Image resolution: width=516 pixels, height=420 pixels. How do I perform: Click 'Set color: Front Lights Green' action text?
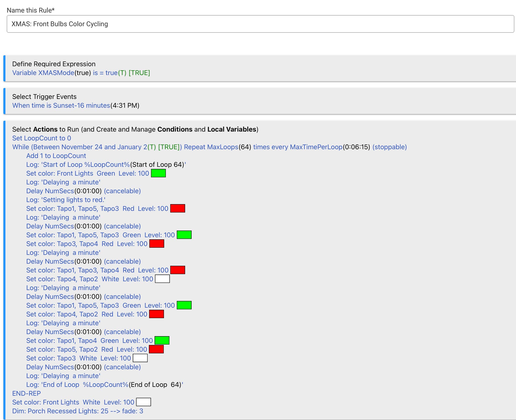coord(88,173)
